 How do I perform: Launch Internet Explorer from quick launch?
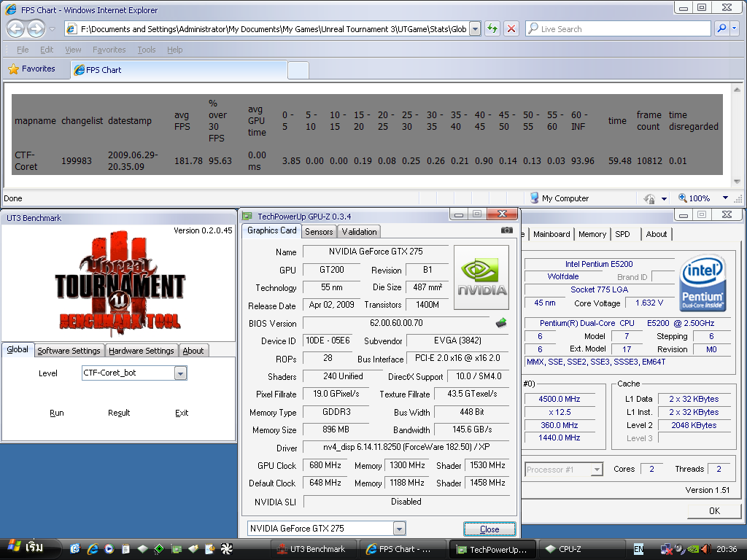[93, 549]
